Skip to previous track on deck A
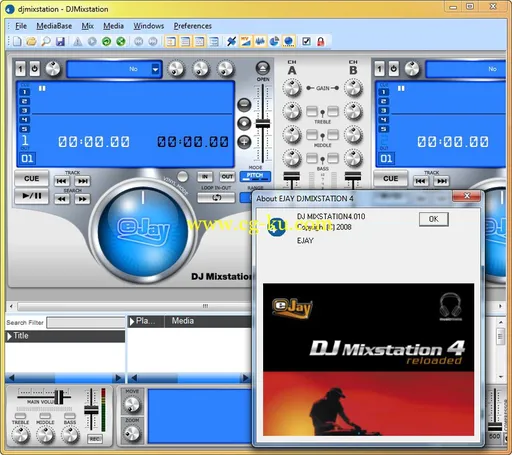512x455 pixels. pos(62,181)
